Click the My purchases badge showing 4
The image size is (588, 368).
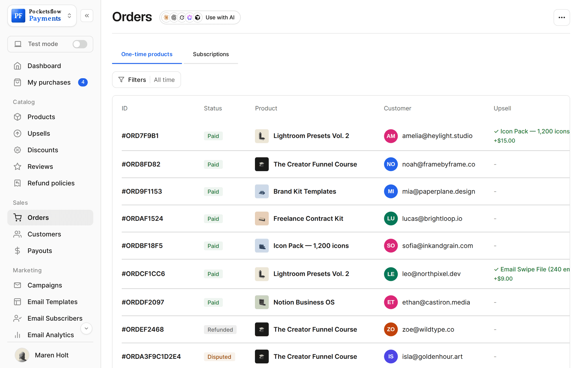[x=83, y=82]
